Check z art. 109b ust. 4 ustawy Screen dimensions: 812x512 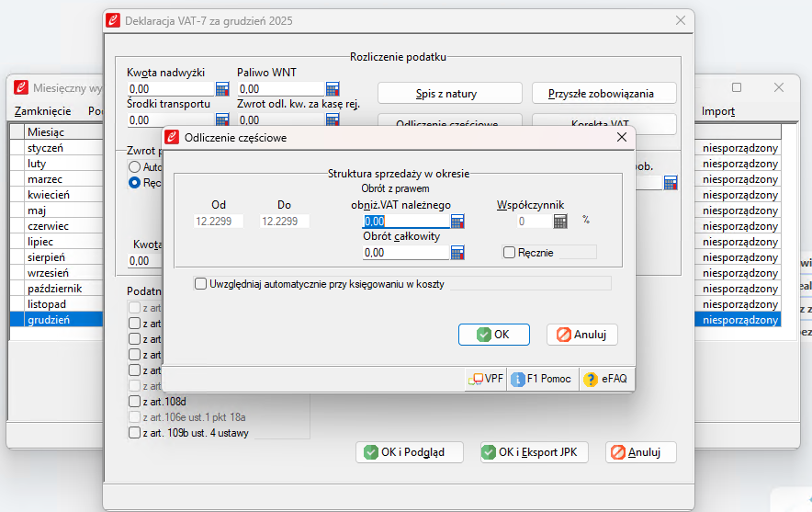pyautogui.click(x=135, y=433)
